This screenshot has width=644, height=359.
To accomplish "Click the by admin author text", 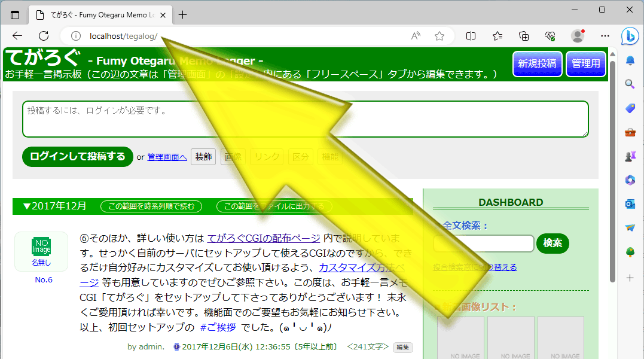I will click(x=146, y=346).
